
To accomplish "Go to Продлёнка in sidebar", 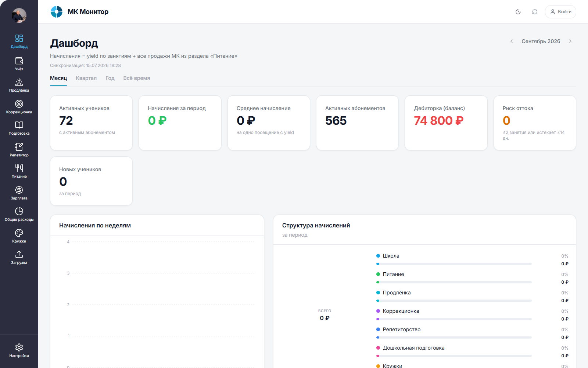I will [19, 85].
